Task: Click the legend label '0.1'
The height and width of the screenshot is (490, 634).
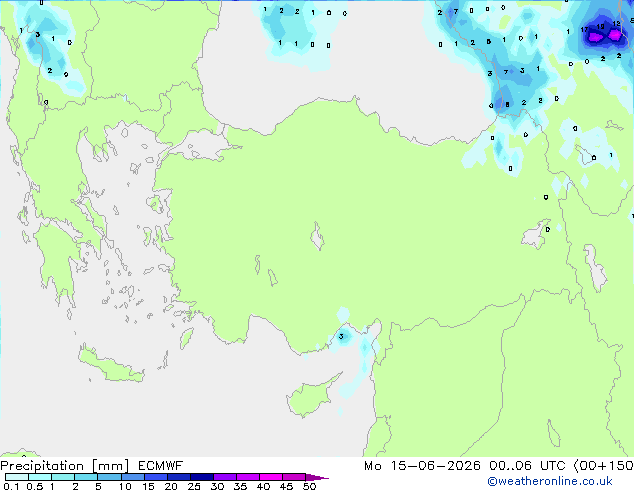Action: pyautogui.click(x=11, y=486)
